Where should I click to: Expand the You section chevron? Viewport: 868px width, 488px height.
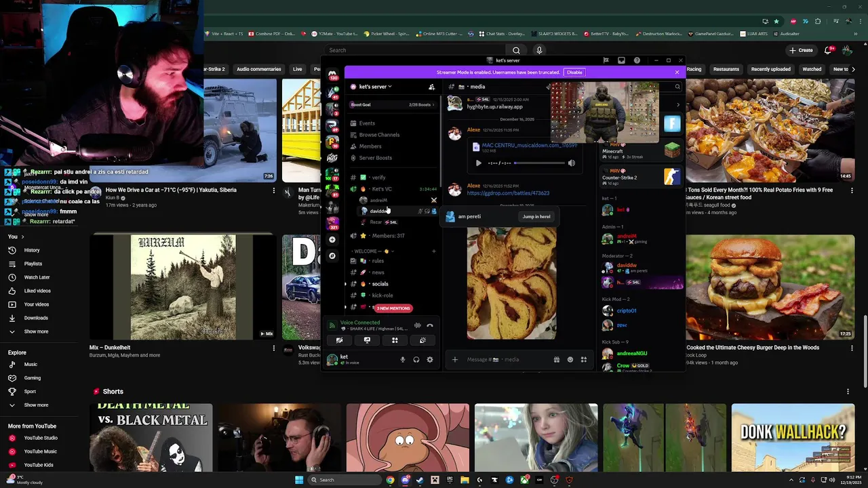click(22, 237)
